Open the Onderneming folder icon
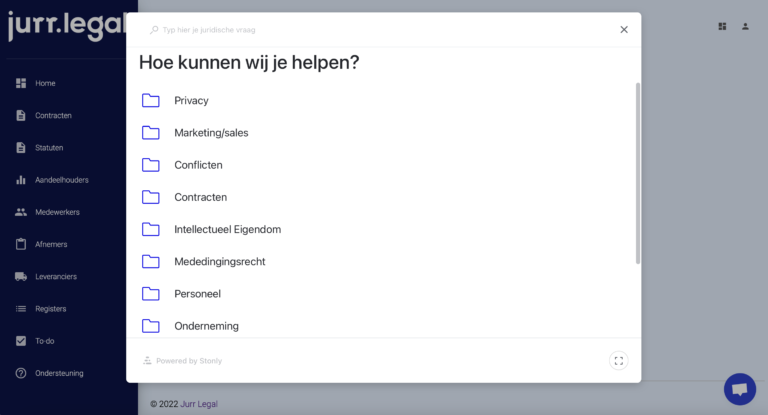The width and height of the screenshot is (768, 415). coord(151,326)
